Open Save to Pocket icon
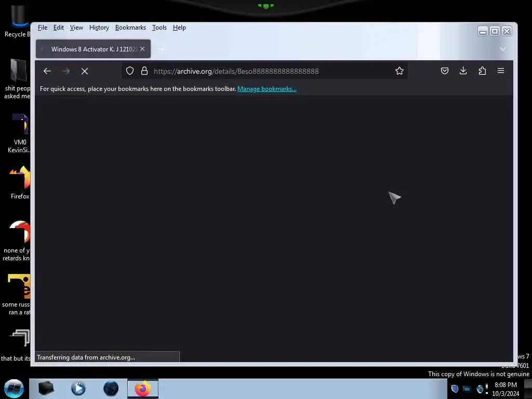532x399 pixels. 445,71
